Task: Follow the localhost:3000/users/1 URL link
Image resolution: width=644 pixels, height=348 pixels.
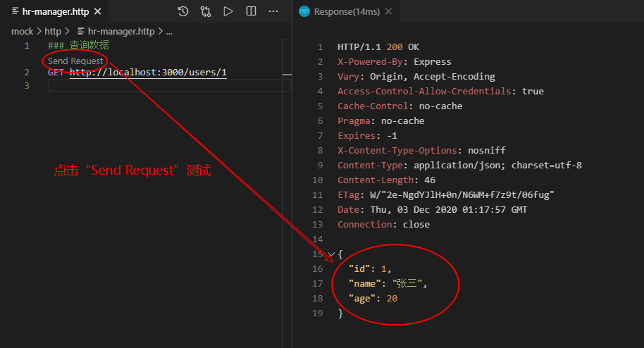Action: pos(148,73)
